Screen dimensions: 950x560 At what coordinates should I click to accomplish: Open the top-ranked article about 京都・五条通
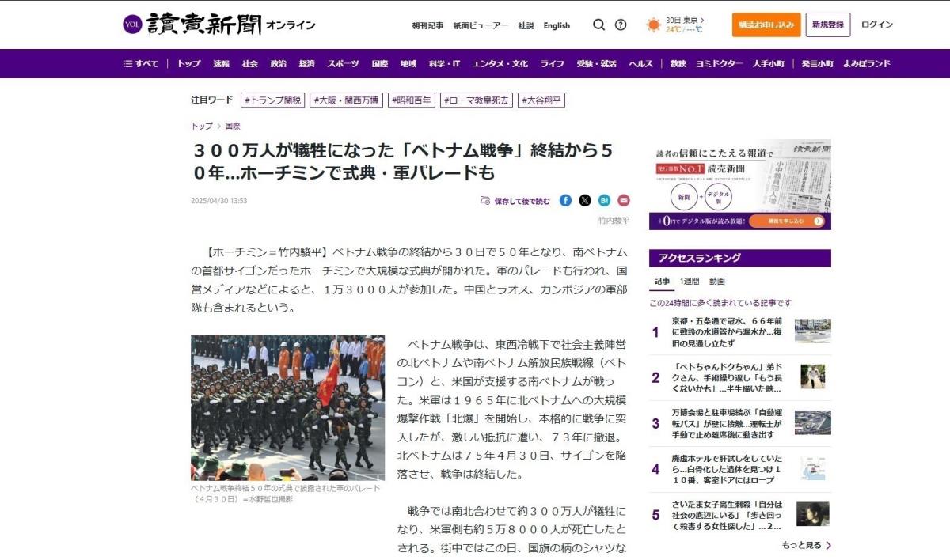pyautogui.click(x=727, y=331)
